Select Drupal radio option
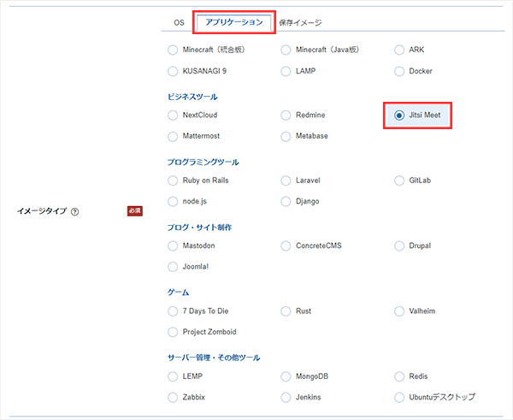The width and height of the screenshot is (513, 420). pos(399,245)
